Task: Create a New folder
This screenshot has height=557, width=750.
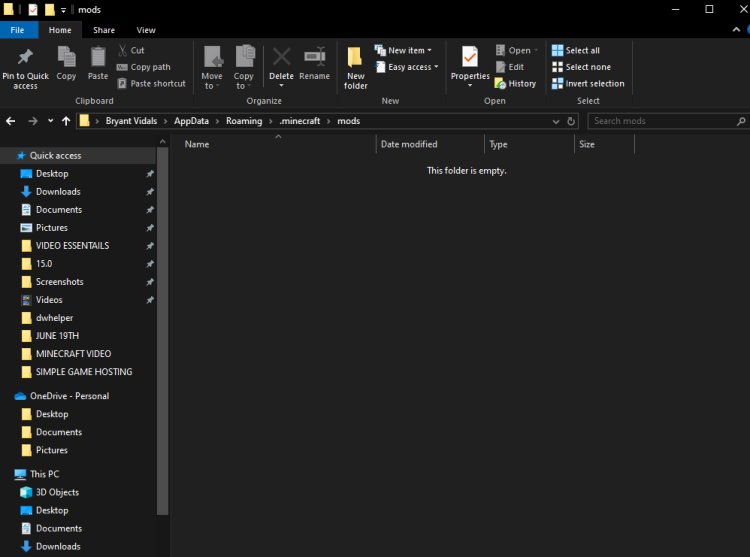Action: [x=355, y=67]
